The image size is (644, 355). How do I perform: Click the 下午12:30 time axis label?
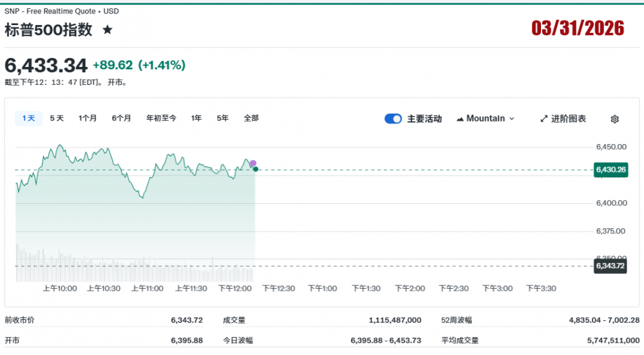[x=279, y=289]
